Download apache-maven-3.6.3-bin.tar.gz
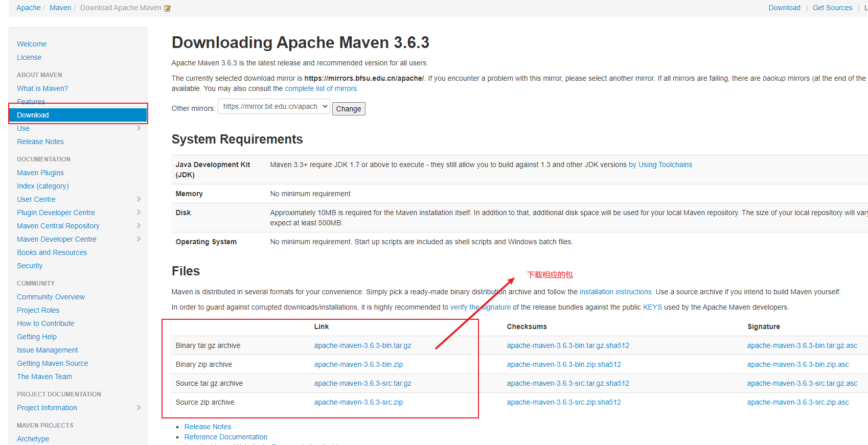This screenshot has width=868, height=445. [363, 345]
